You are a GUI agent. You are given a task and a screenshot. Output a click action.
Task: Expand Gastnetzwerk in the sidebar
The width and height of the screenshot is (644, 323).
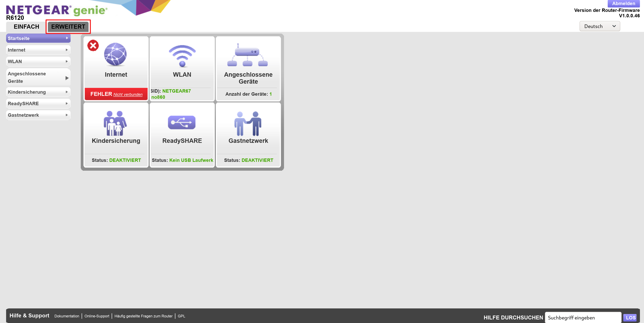coord(38,115)
